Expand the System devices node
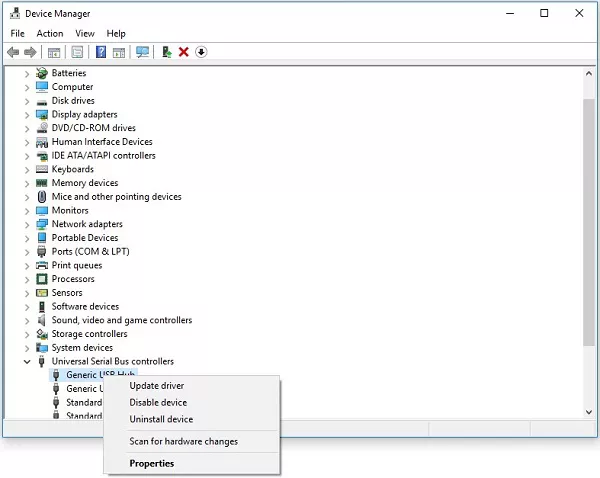This screenshot has width=600, height=478. click(x=27, y=348)
